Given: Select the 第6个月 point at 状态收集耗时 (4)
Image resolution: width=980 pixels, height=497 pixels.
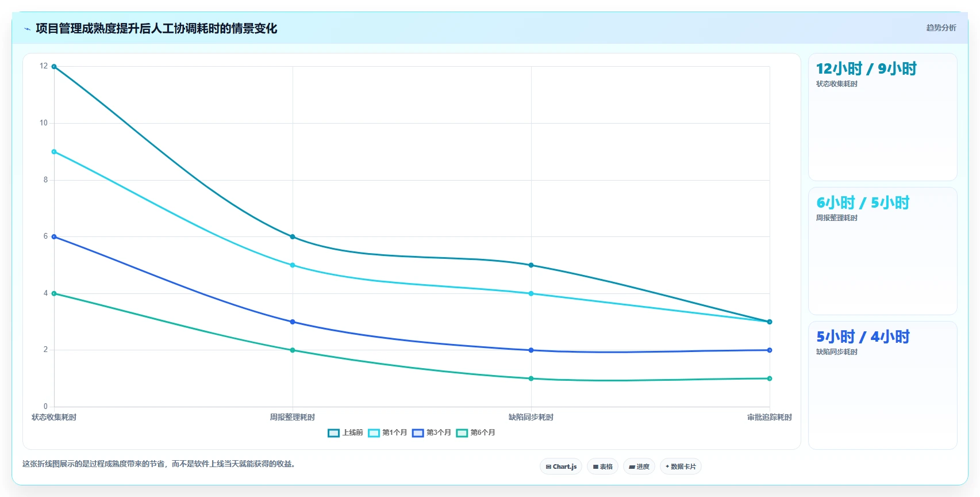Looking at the screenshot, I should coord(54,293).
